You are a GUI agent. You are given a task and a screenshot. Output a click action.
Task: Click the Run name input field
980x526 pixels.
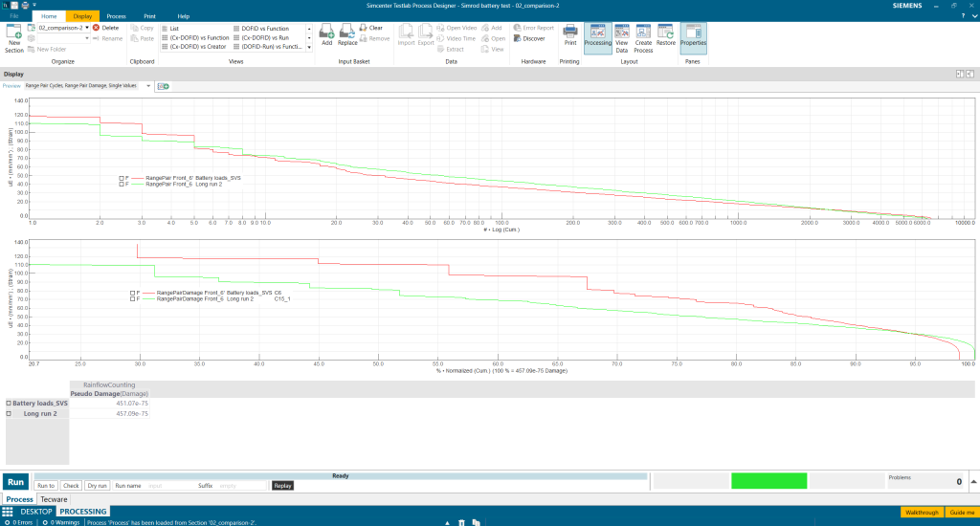click(x=170, y=486)
